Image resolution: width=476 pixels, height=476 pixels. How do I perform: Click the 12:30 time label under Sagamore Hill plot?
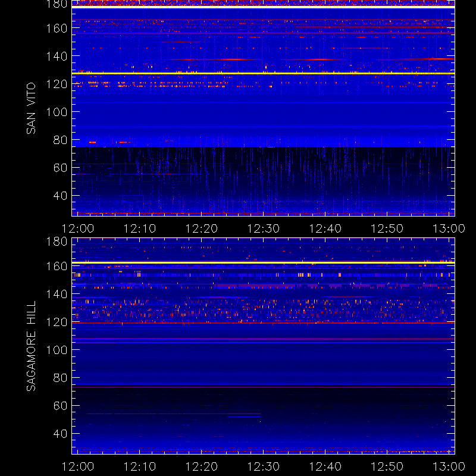click(x=264, y=466)
